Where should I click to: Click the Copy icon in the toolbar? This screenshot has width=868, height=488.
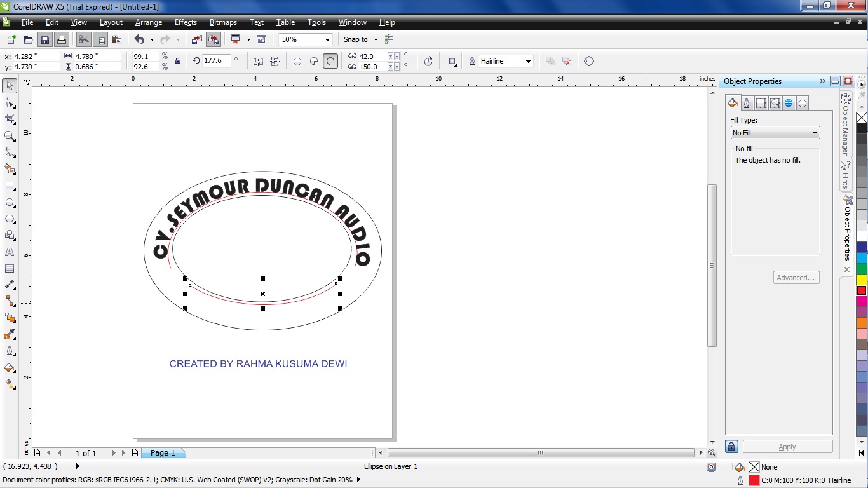coord(100,39)
